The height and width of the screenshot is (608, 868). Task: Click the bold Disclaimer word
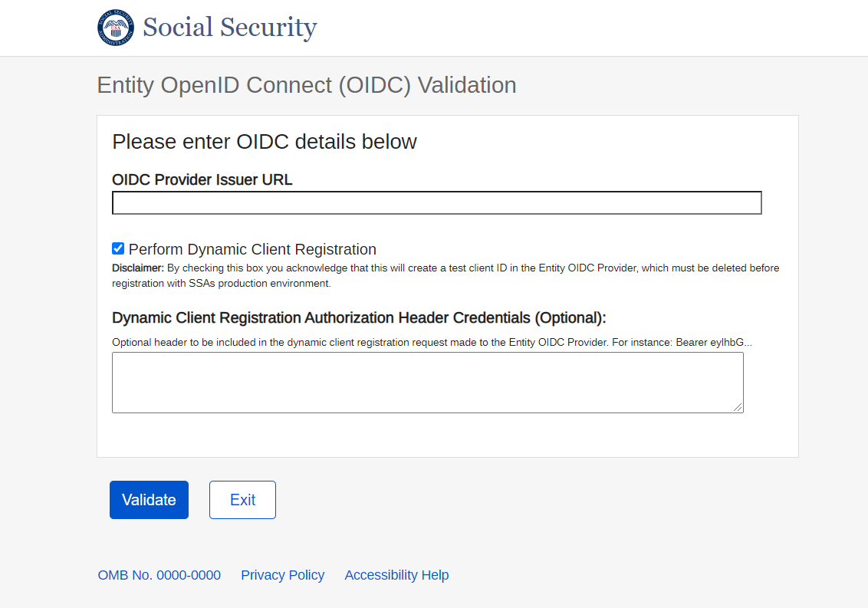(138, 268)
